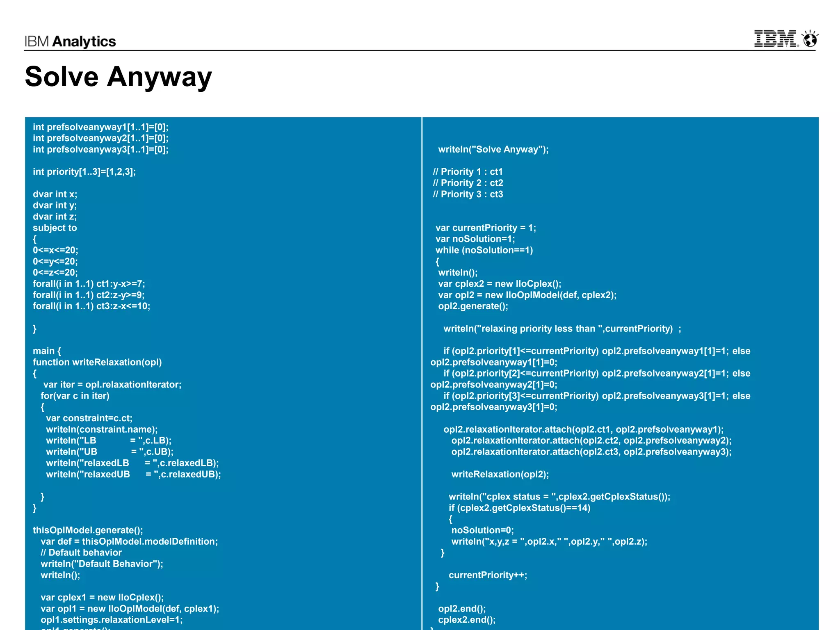840x630 pixels.
Task: Click 'currentPriority++;' line
Action: (x=488, y=575)
